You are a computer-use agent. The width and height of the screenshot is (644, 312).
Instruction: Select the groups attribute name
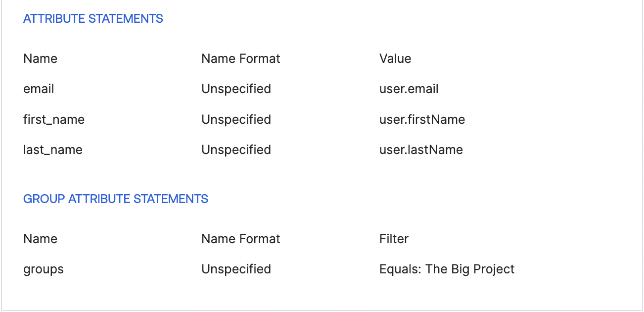(44, 269)
